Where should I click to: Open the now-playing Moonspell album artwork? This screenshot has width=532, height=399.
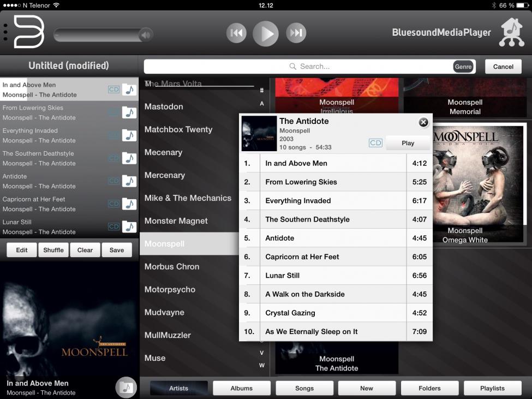point(69,319)
